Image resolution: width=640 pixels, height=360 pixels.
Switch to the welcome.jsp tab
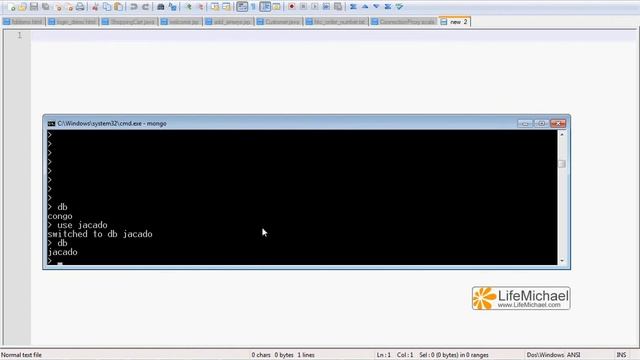click(x=180, y=22)
